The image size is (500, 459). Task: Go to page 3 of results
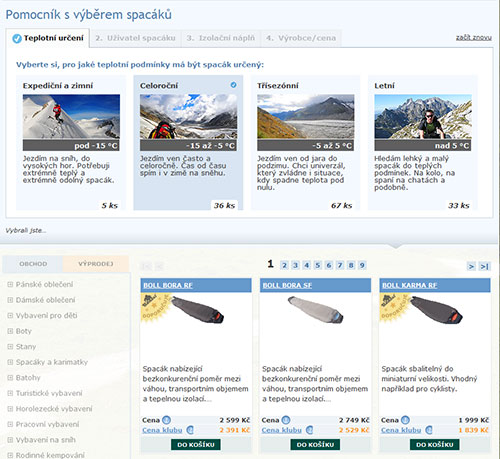[x=295, y=265]
